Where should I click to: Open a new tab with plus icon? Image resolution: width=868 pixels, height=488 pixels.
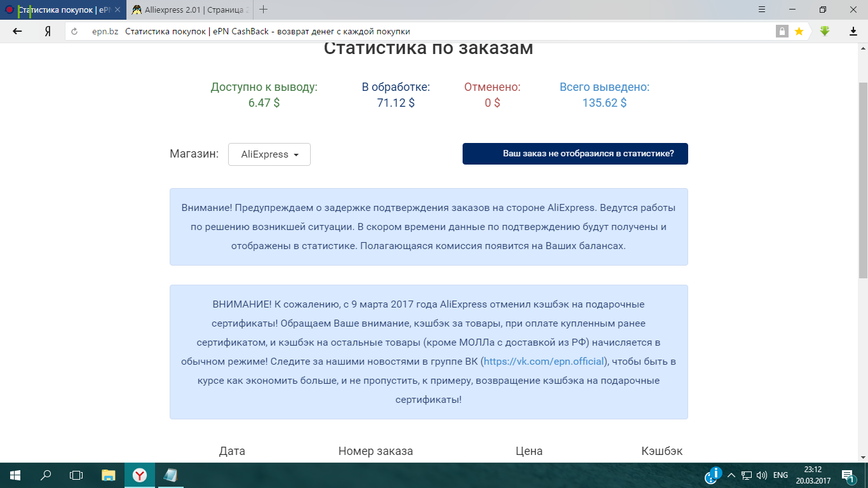(264, 10)
